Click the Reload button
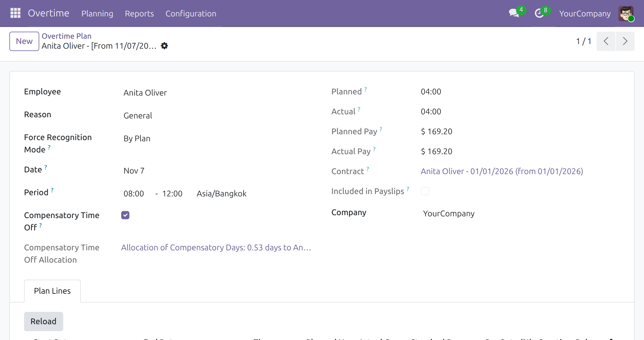This screenshot has height=340, width=644. point(44,321)
